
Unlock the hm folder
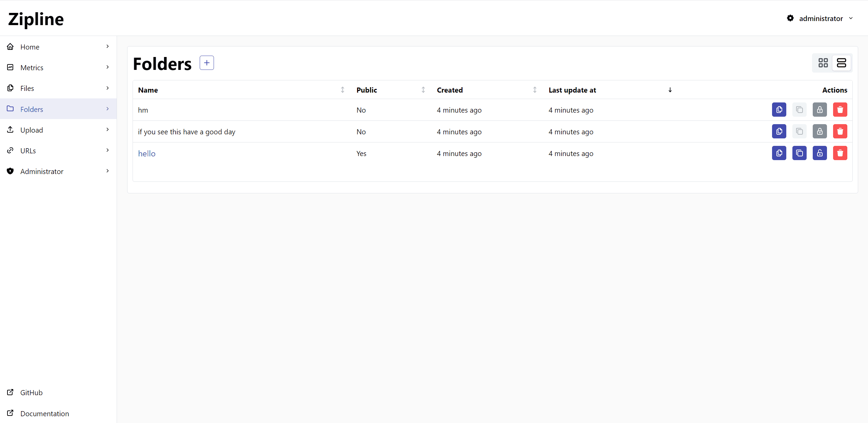click(820, 110)
